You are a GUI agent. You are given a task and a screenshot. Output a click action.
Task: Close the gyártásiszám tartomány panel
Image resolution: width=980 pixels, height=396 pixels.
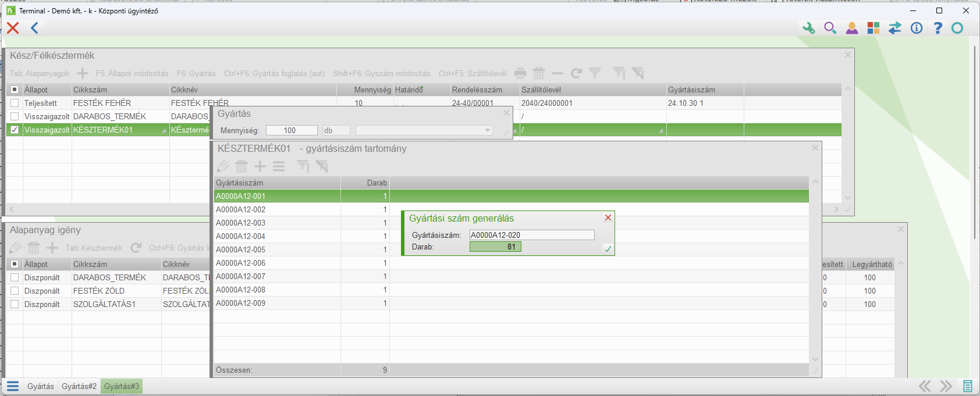pos(815,148)
